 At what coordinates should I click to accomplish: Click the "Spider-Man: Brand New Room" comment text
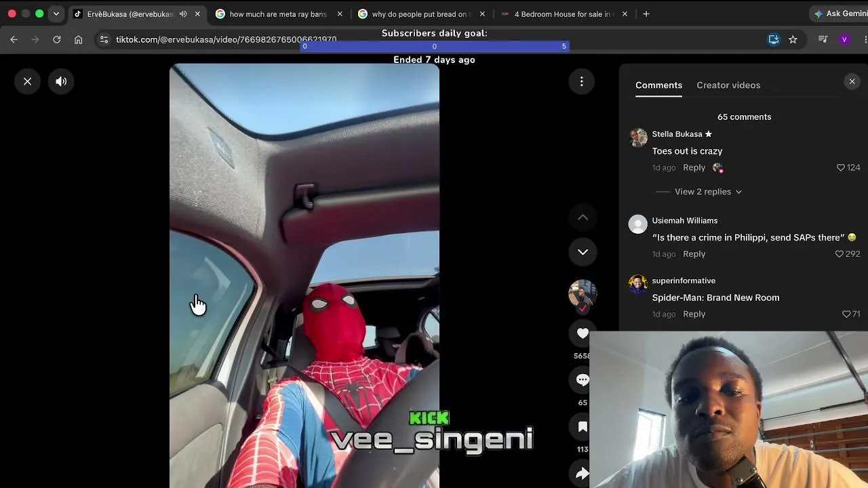[x=715, y=298]
